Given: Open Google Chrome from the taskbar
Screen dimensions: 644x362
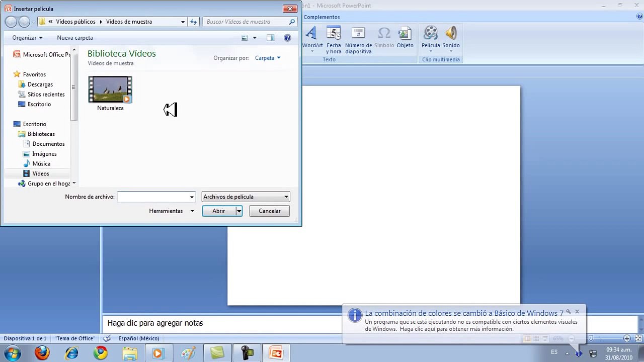Looking at the screenshot, I should click(101, 353).
